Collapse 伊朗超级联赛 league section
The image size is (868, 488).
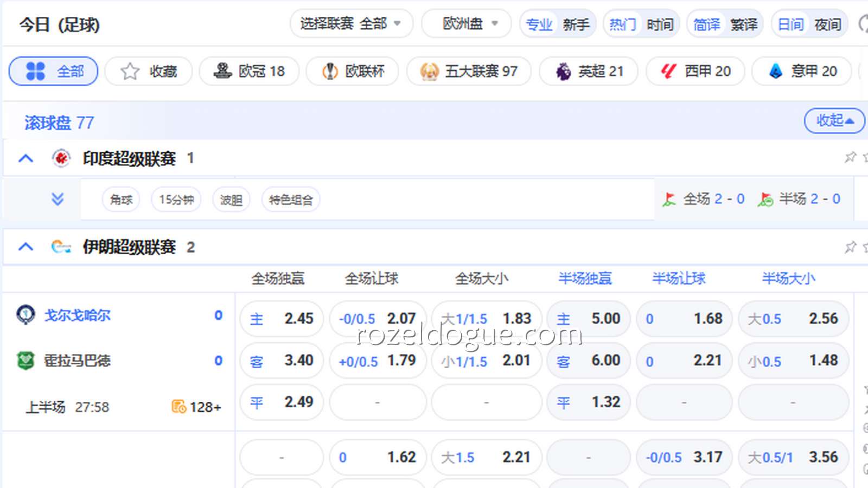point(25,247)
